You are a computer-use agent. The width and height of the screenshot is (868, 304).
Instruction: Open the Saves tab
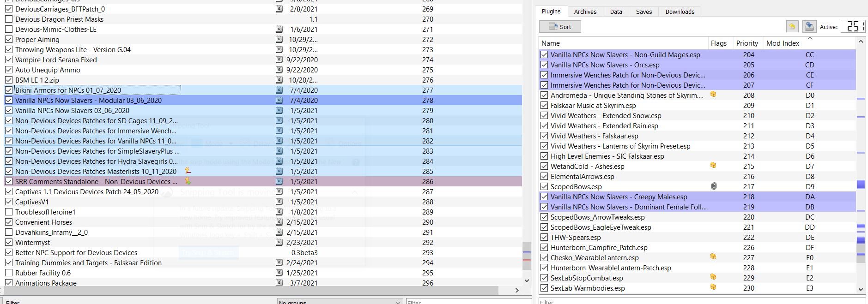pyautogui.click(x=644, y=12)
